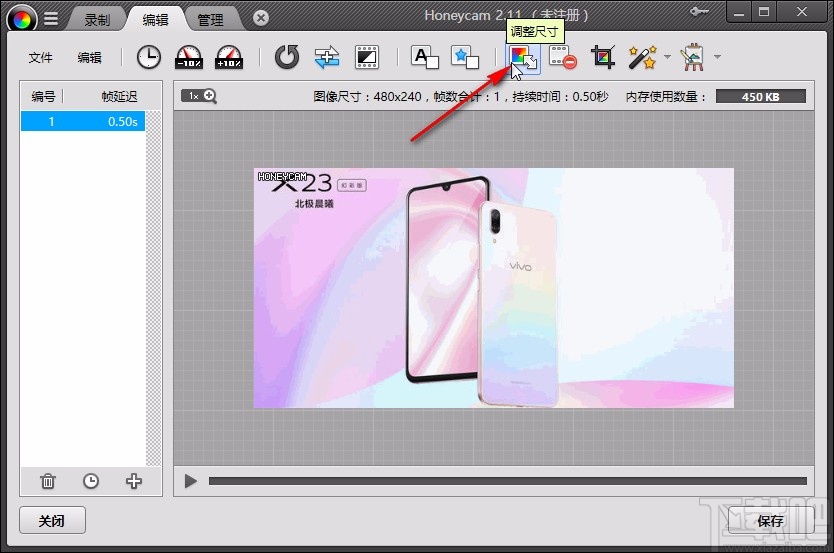
Task: Select frame 1 row with 0.50s delay
Action: (x=82, y=121)
